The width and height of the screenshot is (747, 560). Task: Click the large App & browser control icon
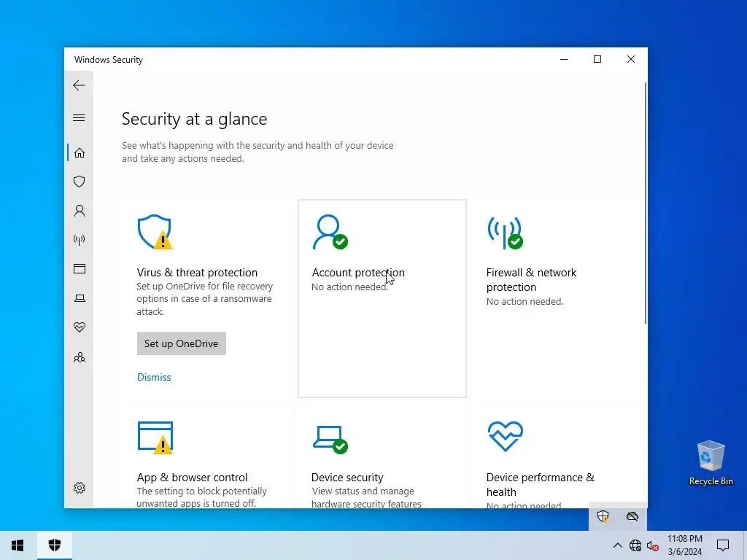pos(155,437)
